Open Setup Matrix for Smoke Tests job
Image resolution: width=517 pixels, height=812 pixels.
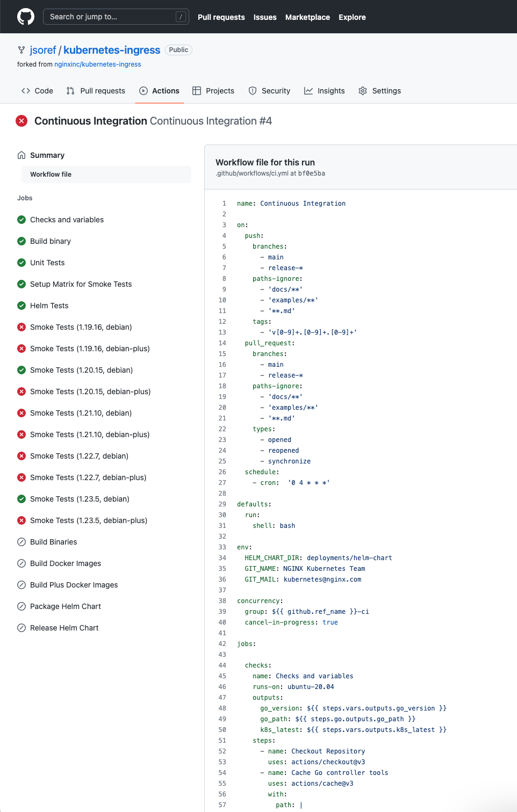pos(81,284)
